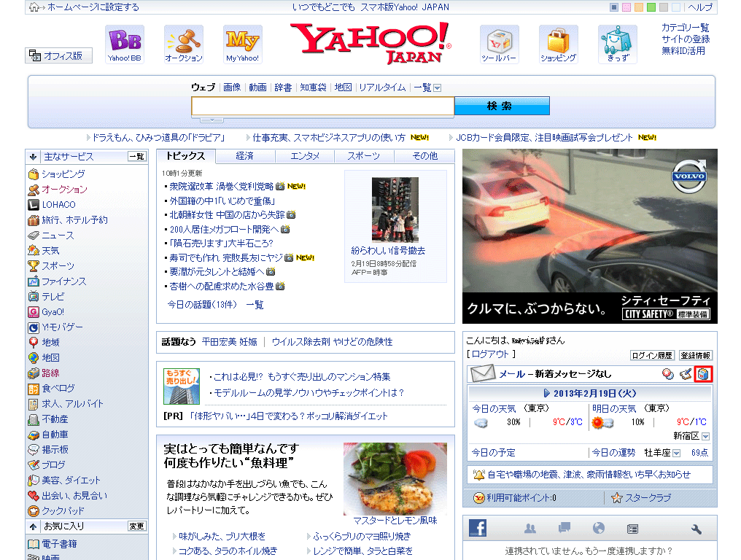The width and height of the screenshot is (741, 560).
Task: Click the home icon beside ホームページに設定する
Action: (34, 7)
